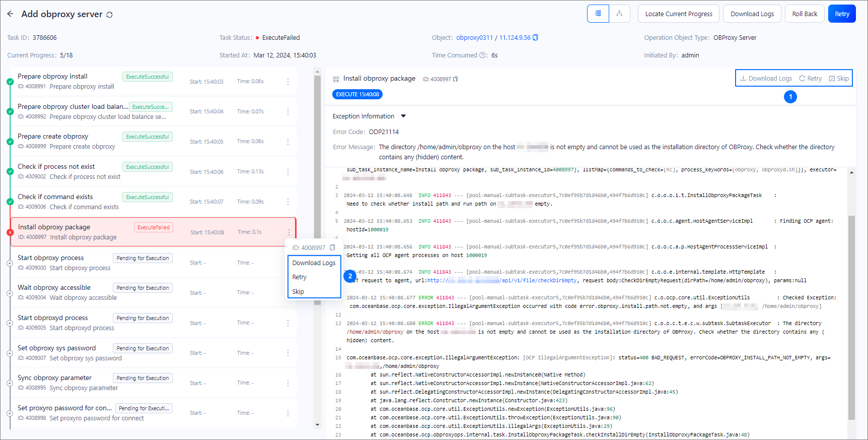Screen dimensions: 868x440
Task: Open the three-dot menu for Sync obproxy parameter
Action: (x=288, y=383)
